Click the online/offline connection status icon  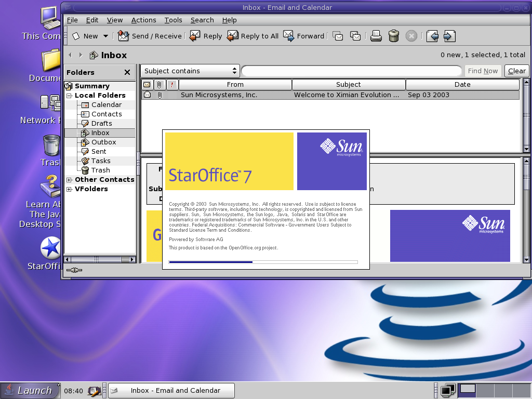(74, 270)
